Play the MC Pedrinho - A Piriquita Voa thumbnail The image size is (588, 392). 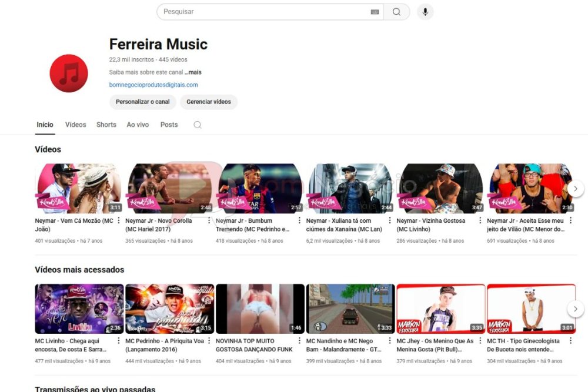(169, 309)
